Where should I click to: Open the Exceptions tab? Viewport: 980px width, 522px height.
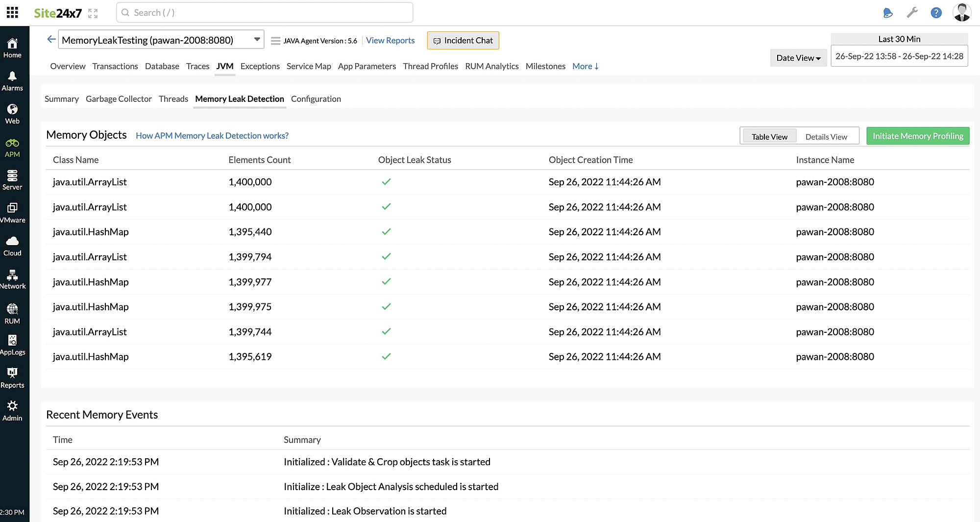pos(260,66)
